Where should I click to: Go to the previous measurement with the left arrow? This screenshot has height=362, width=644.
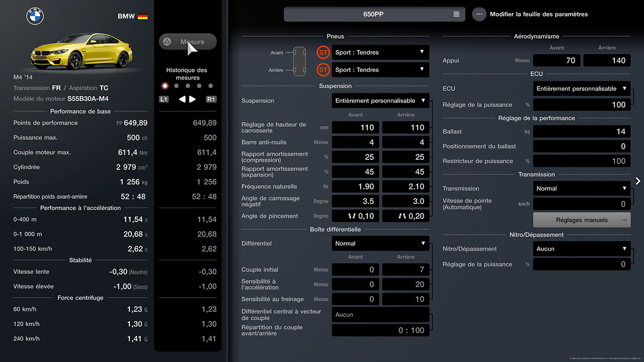(x=182, y=99)
